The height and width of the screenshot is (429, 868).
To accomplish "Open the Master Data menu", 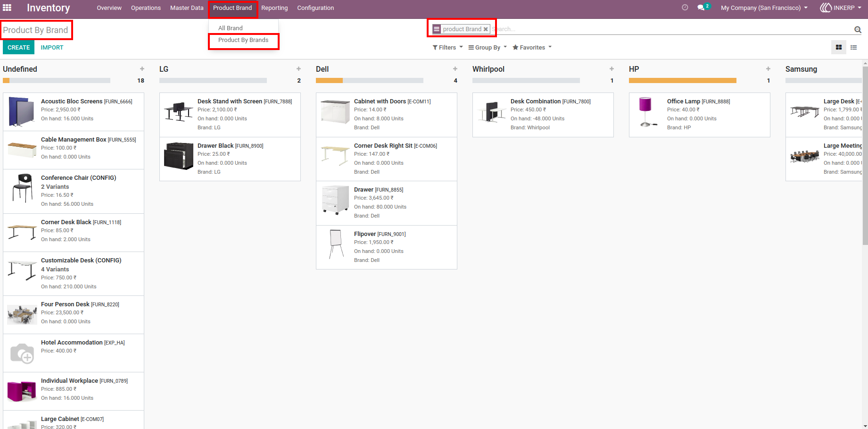I will point(187,8).
